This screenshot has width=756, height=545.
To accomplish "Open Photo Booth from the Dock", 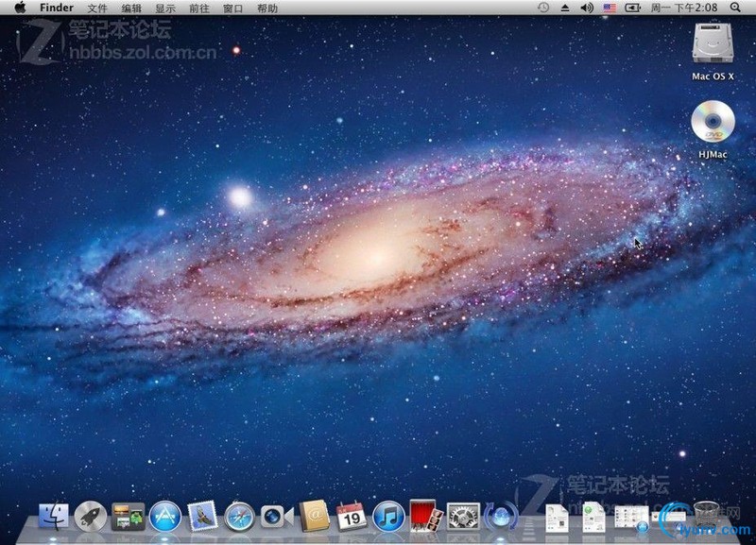I will coord(426,516).
